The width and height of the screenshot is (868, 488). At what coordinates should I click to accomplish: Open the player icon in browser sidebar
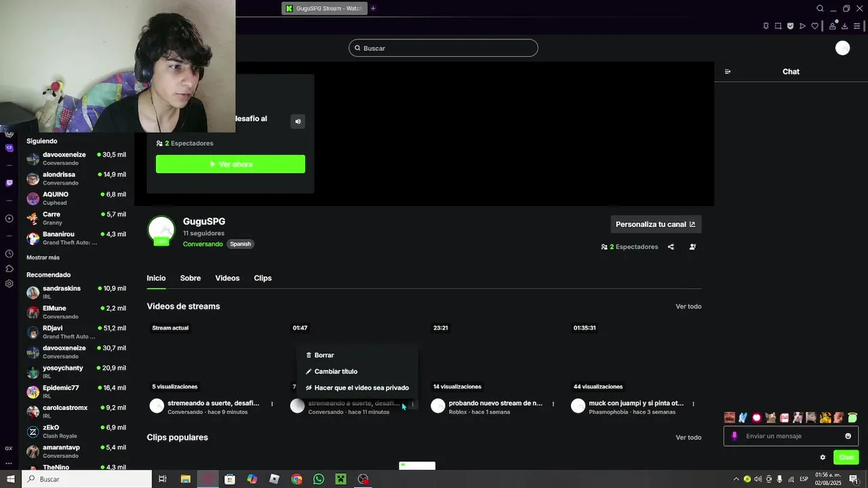tap(9, 218)
